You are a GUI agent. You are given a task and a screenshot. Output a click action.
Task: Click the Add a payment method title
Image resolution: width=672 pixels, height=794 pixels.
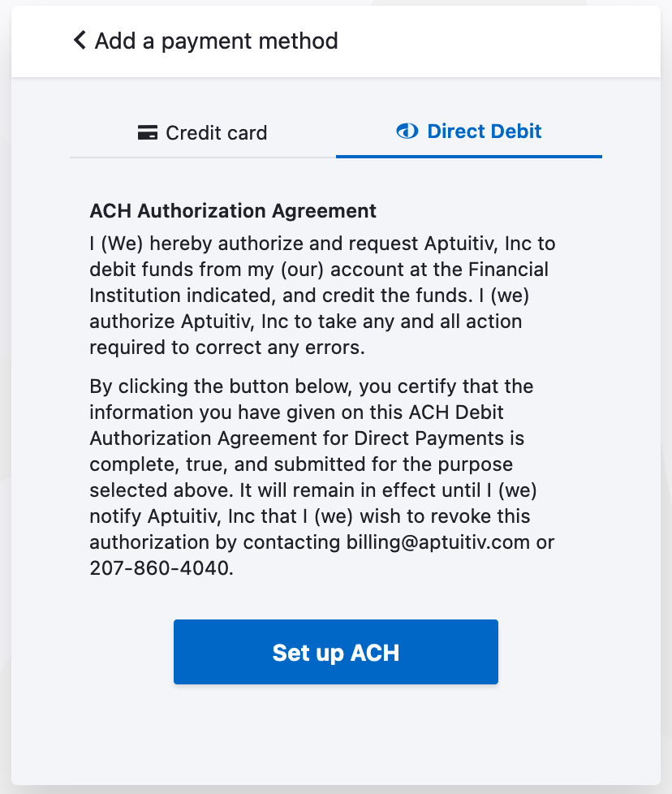[217, 41]
